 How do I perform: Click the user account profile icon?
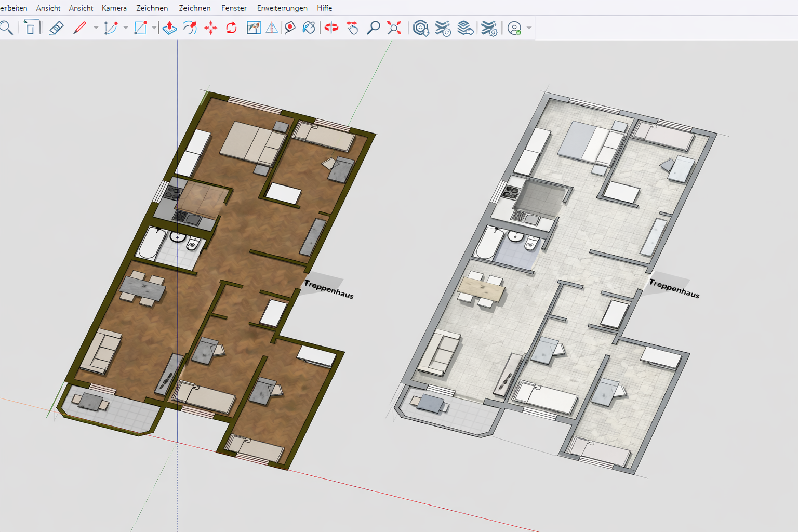(x=514, y=28)
